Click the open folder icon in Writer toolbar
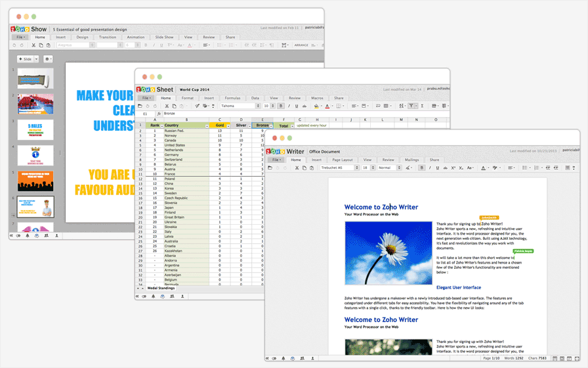Screen dimensions: 588x368 tap(270, 168)
